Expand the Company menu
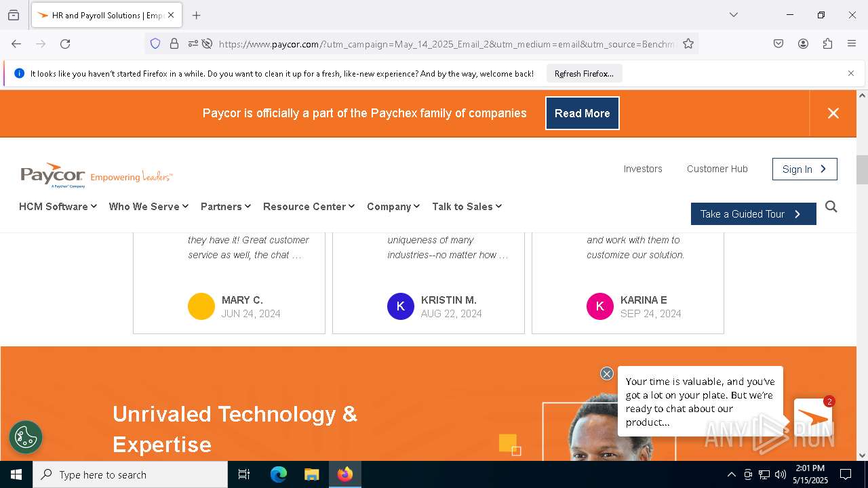The width and height of the screenshot is (868, 488). coord(393,206)
